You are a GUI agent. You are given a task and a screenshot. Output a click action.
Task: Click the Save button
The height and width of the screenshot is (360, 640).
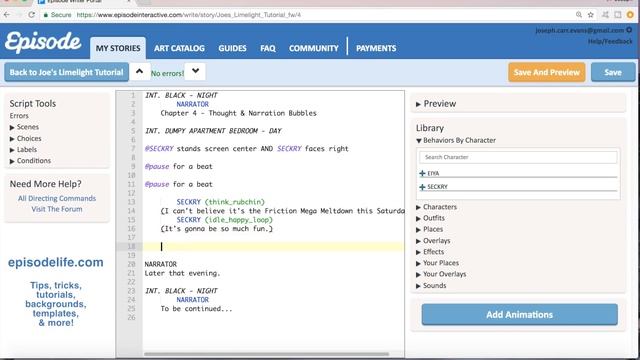pos(613,72)
